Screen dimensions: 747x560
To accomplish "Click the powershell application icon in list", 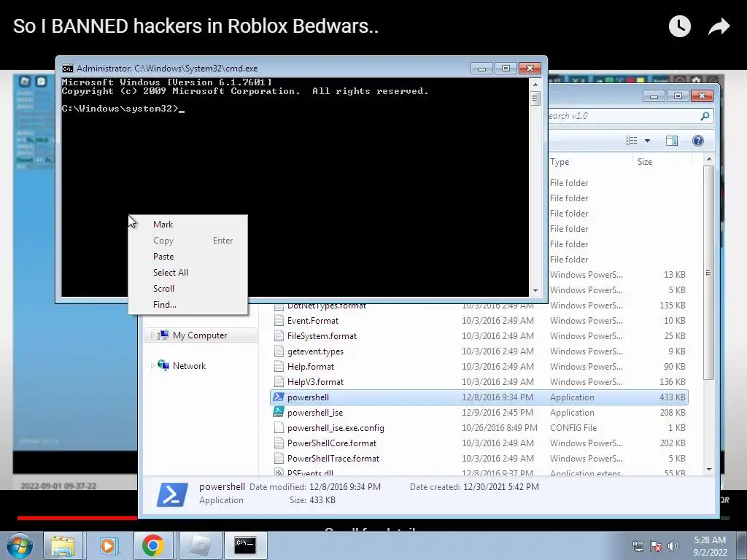I will tap(279, 397).
